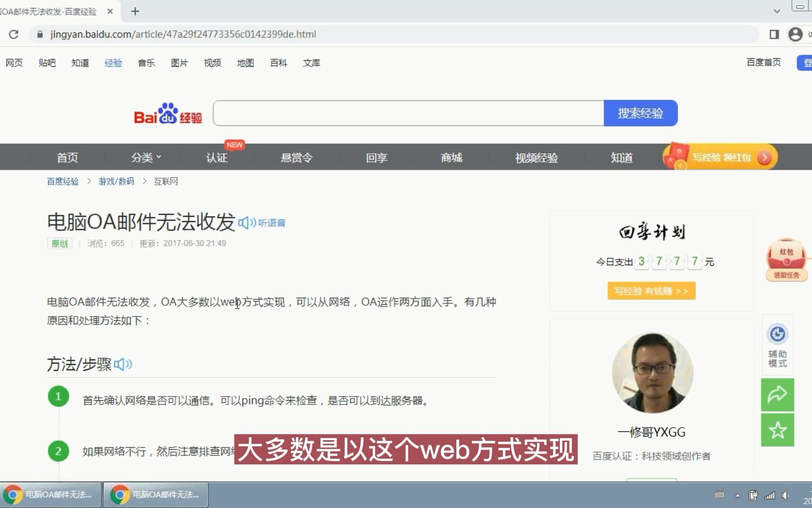
Task: Open 认证 menu item
Action: tap(217, 158)
